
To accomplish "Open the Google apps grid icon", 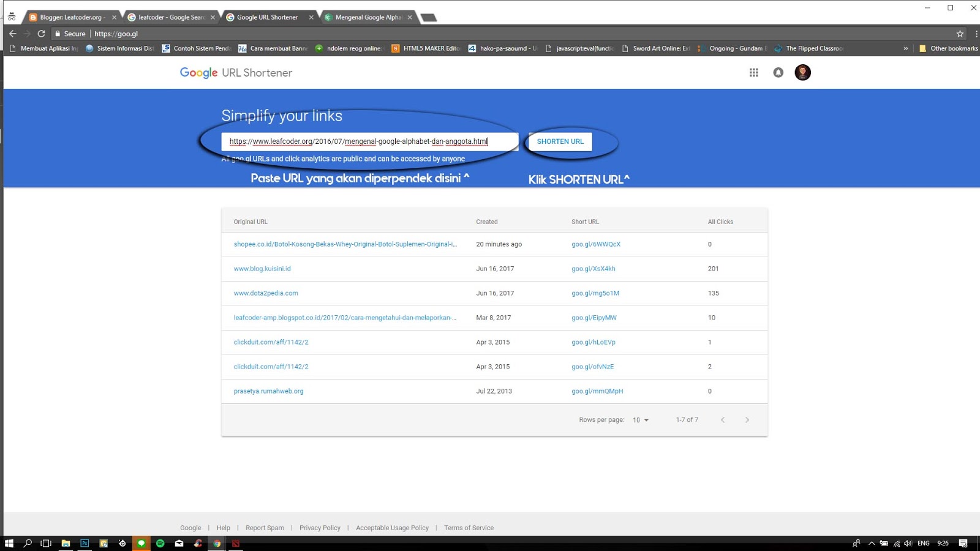I will (754, 72).
